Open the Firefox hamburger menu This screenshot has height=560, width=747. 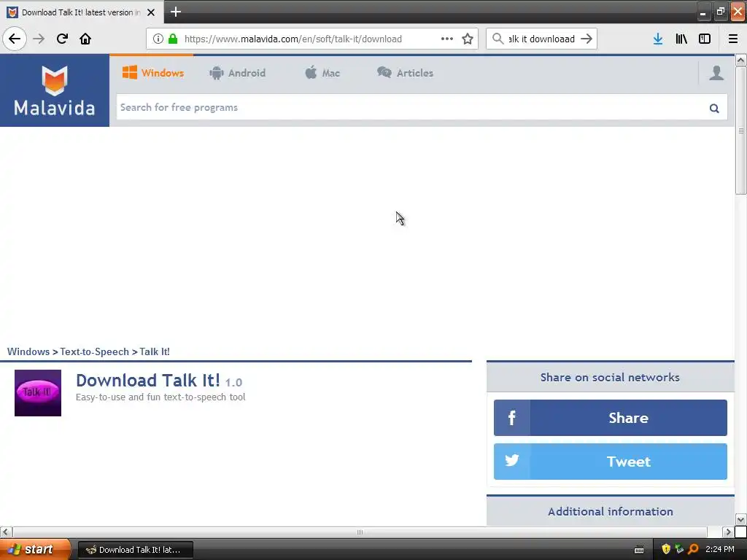pyautogui.click(x=733, y=39)
